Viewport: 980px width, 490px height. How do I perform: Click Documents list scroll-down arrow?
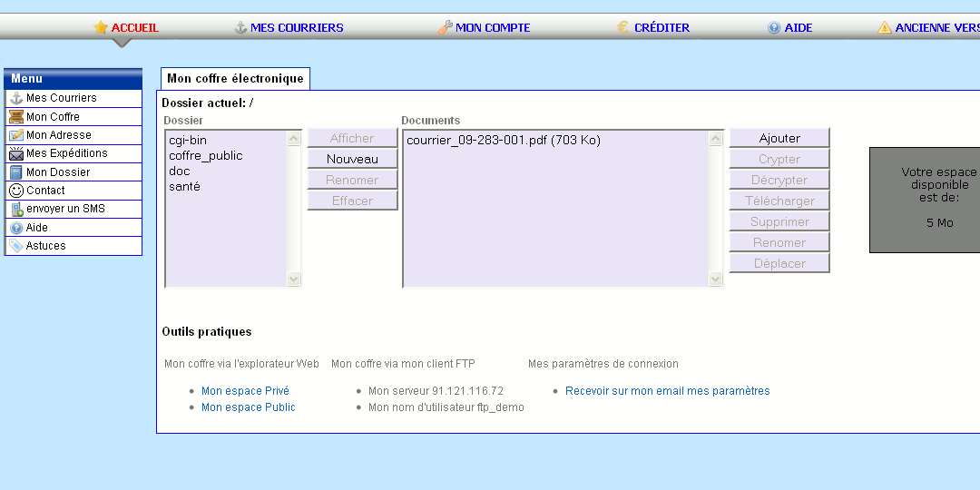tap(716, 279)
